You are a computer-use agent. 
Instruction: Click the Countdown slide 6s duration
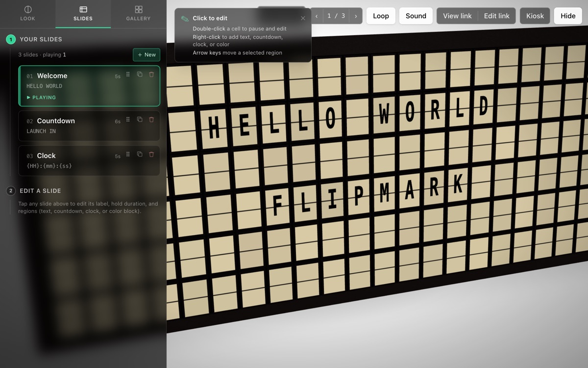point(118,122)
